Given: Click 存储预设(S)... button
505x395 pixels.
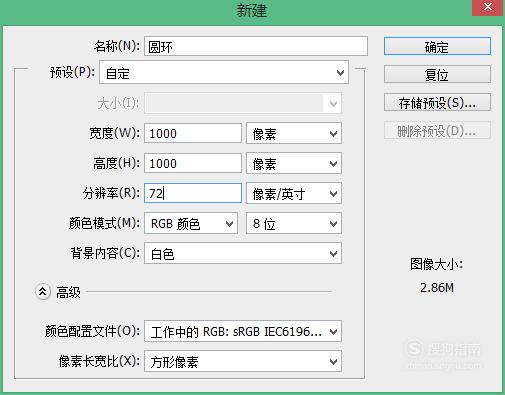Looking at the screenshot, I should (x=437, y=102).
